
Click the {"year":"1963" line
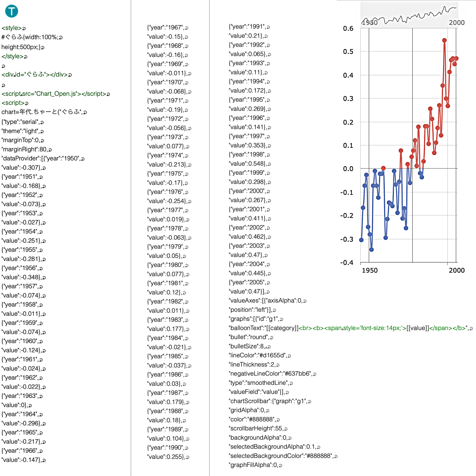(22, 396)
